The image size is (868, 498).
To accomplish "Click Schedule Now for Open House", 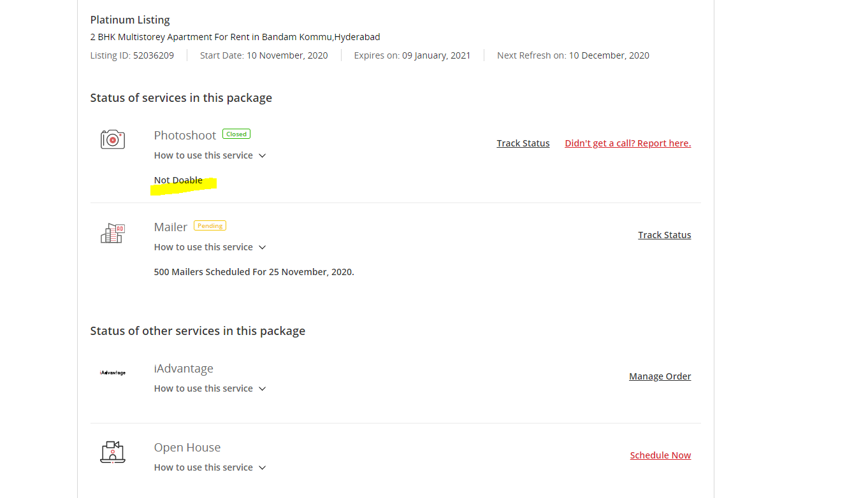I will pyautogui.click(x=660, y=455).
